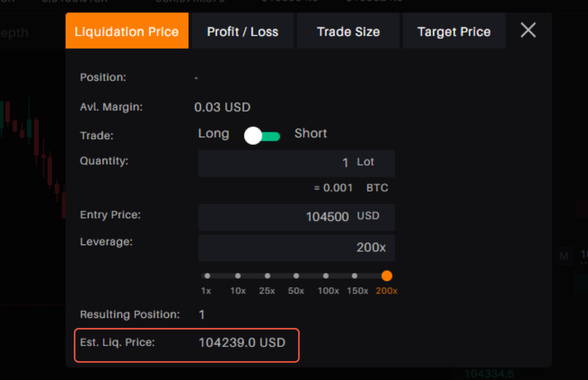The image size is (588, 380).
Task: Click the estimated liquidation price value
Action: tap(242, 343)
